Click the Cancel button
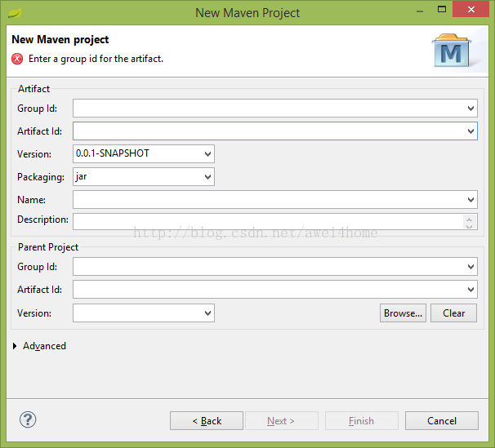 tap(442, 420)
